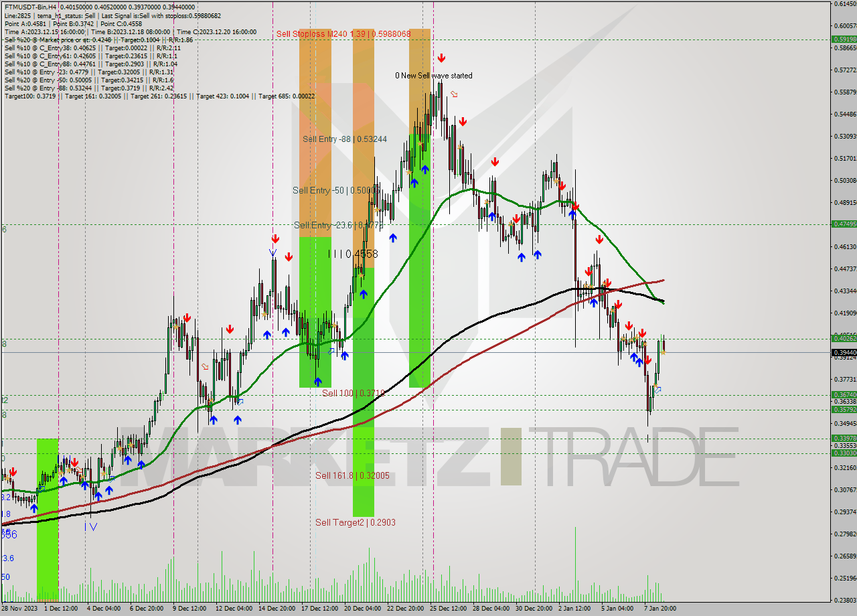Click the '28 Dec 04:00' time axis label

[491, 609]
